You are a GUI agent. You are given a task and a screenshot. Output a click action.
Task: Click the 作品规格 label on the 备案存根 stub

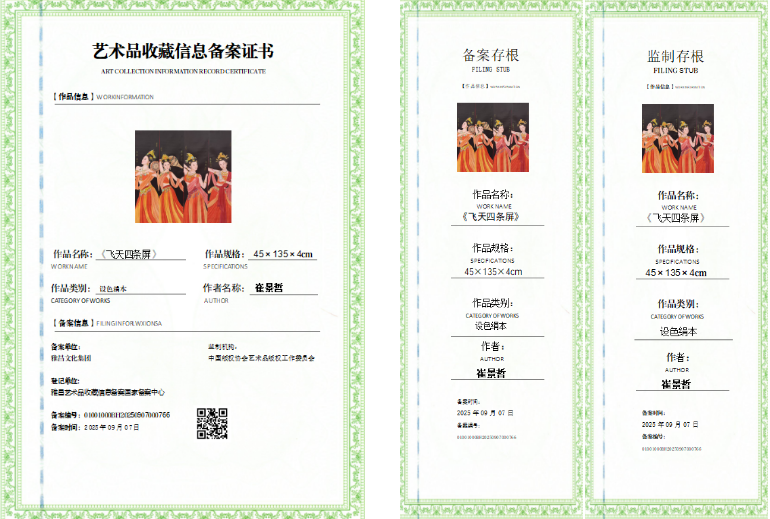(493, 248)
